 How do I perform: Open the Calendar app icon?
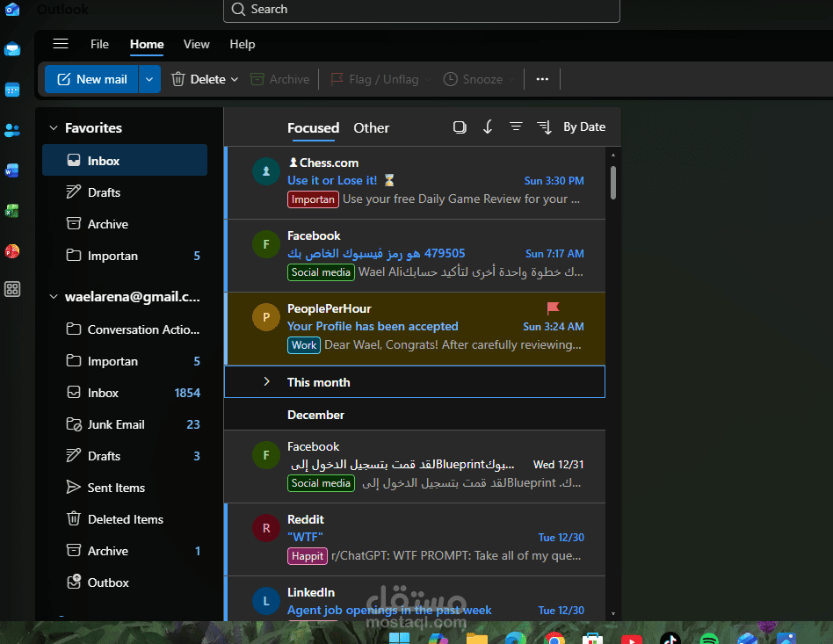[x=12, y=90]
